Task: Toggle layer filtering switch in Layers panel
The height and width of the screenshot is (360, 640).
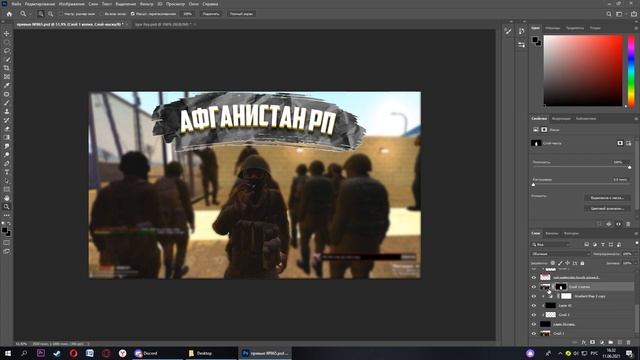Action: 636,244
